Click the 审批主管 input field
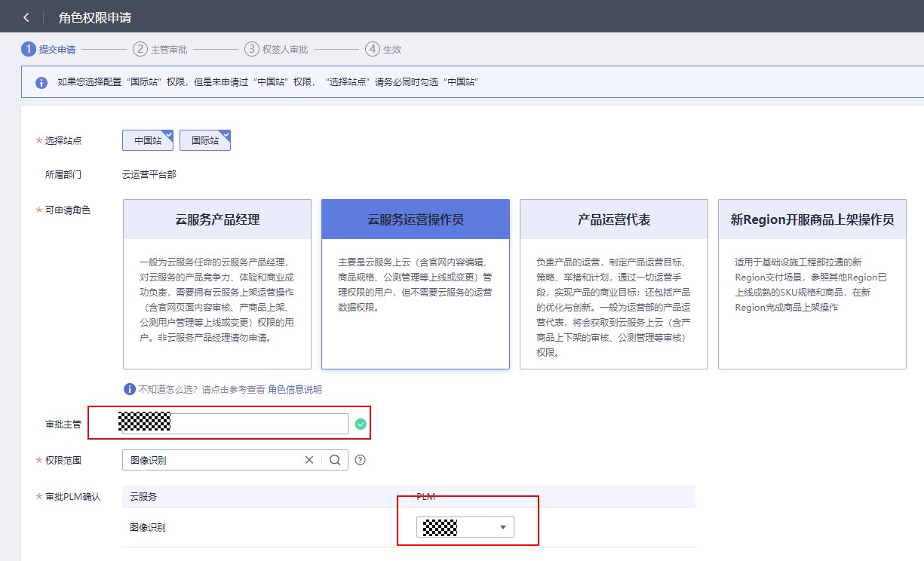924x561 pixels. [235, 424]
